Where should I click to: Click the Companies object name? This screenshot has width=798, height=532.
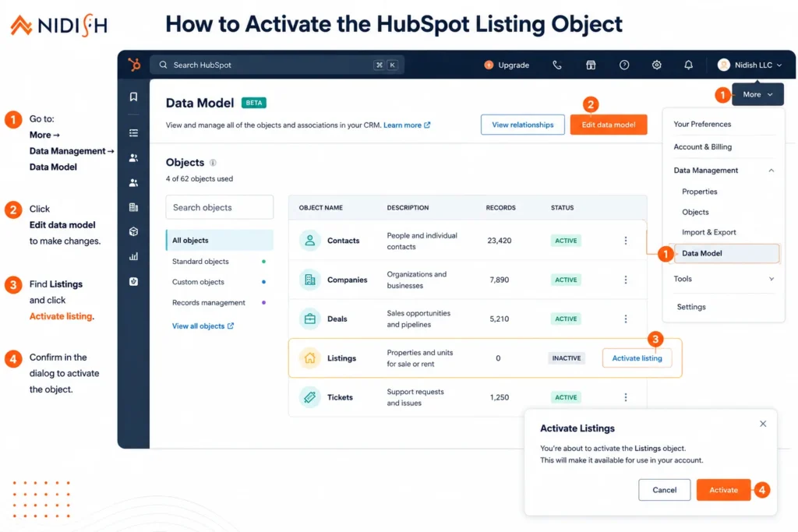coord(347,280)
